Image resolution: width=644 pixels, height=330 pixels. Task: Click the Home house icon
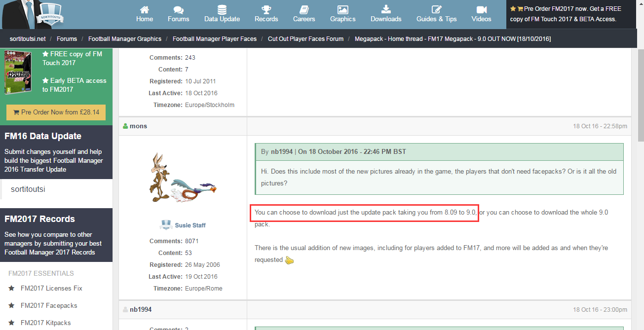pos(144,10)
